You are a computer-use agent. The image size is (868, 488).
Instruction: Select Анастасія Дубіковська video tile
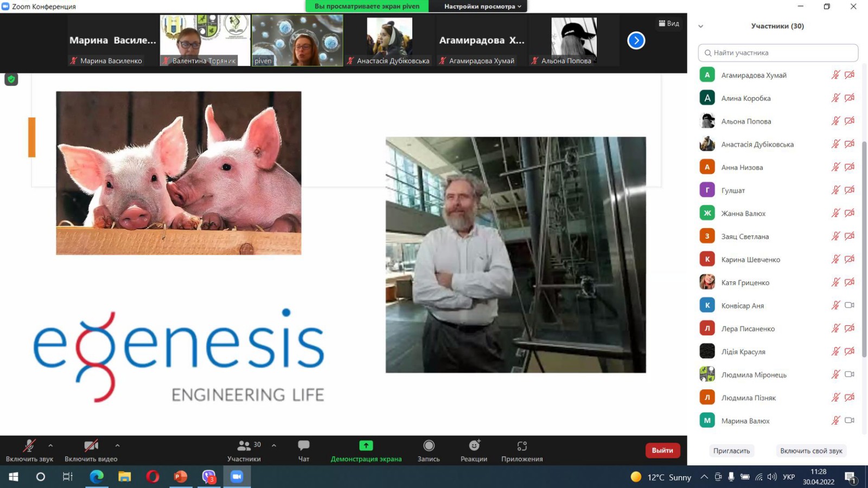[x=390, y=41]
